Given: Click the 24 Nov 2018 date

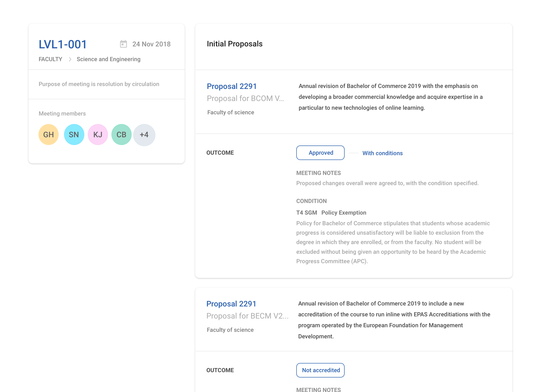Looking at the screenshot, I should coord(151,44).
